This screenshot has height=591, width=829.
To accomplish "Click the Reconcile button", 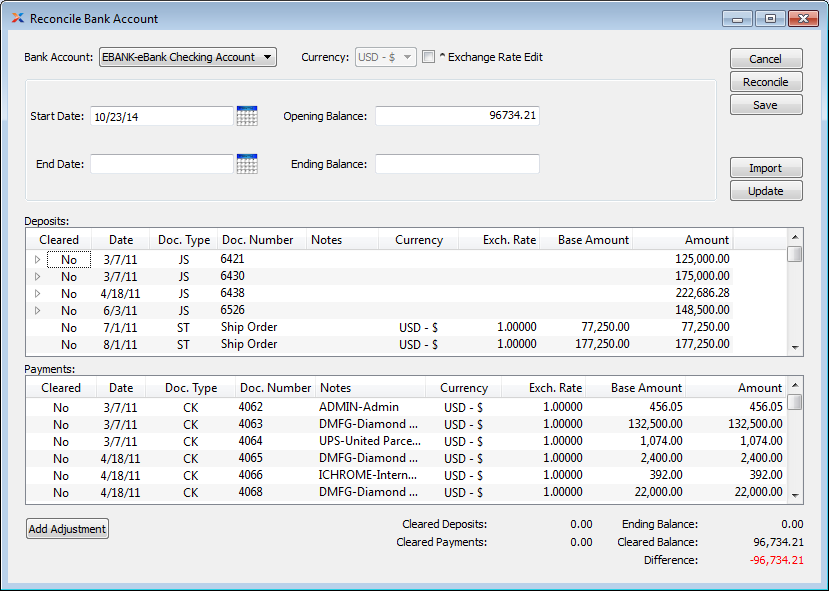I will point(765,82).
